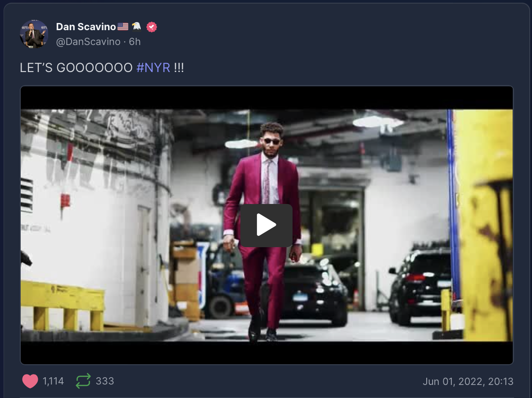
Task: Open Dan Scavino's profile picture
Action: pos(34,34)
